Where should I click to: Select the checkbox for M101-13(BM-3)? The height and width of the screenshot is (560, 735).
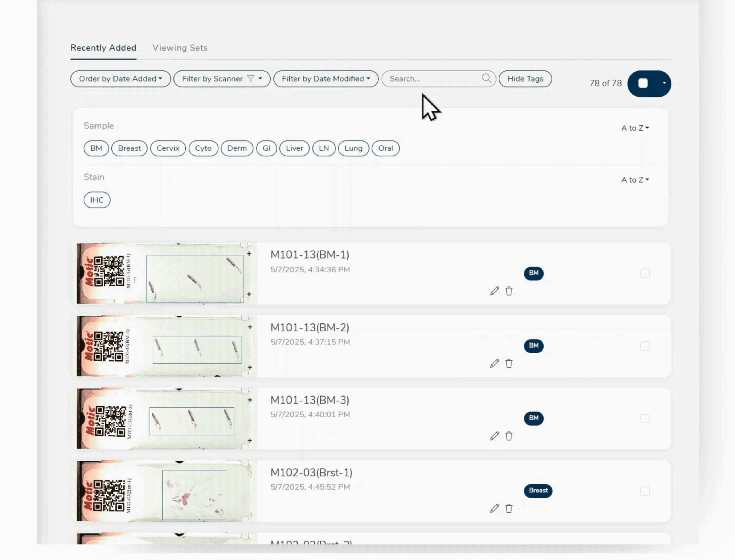coord(645,419)
